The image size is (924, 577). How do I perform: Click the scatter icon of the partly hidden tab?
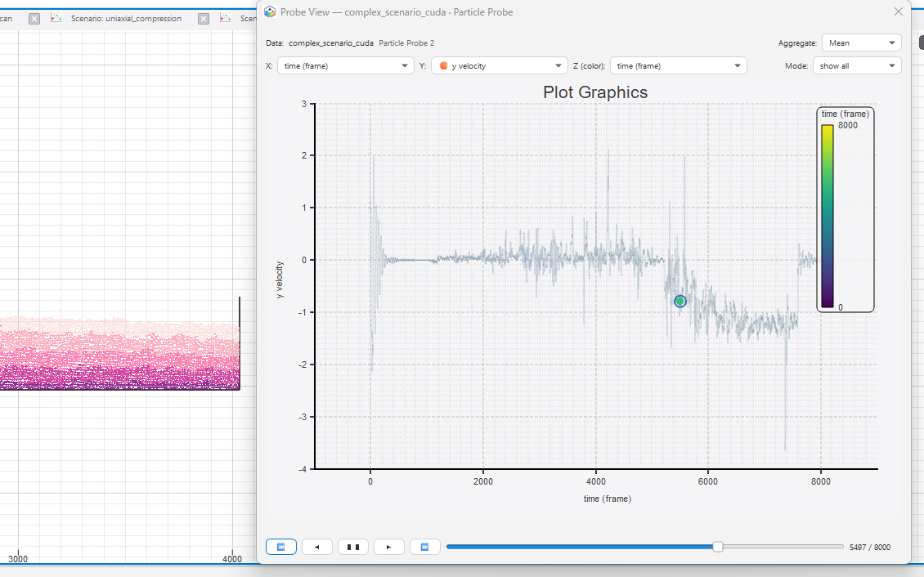(225, 18)
